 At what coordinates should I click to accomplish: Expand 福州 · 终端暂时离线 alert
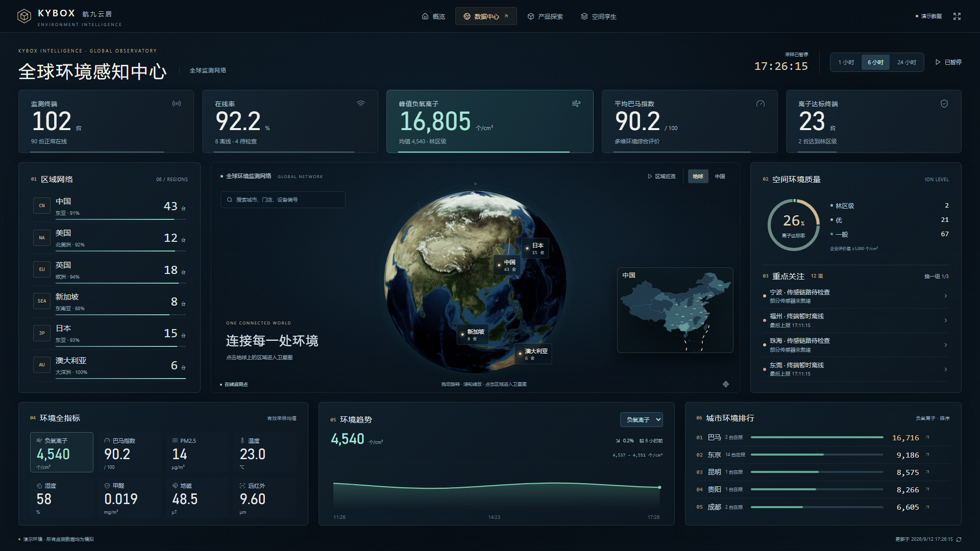[855, 320]
